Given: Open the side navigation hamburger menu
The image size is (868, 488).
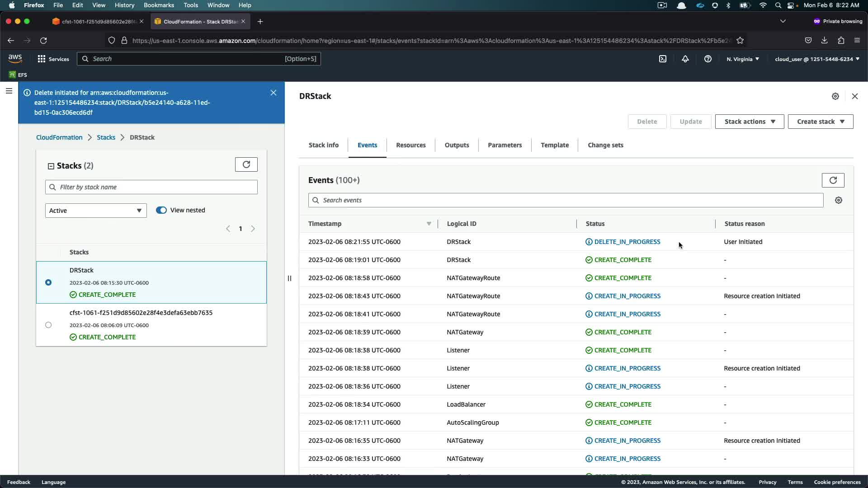Looking at the screenshot, I should (9, 91).
